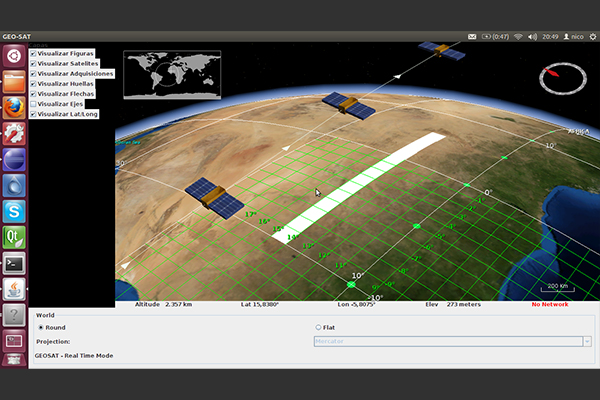Open the Ubuntu Dash home button
Image resolution: width=600 pixels, height=400 pixels.
[x=14, y=55]
